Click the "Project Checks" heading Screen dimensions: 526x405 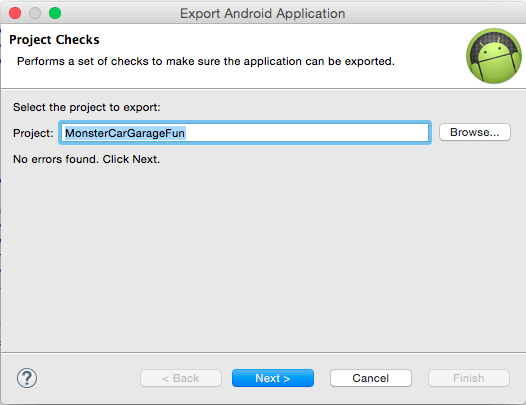click(x=54, y=40)
